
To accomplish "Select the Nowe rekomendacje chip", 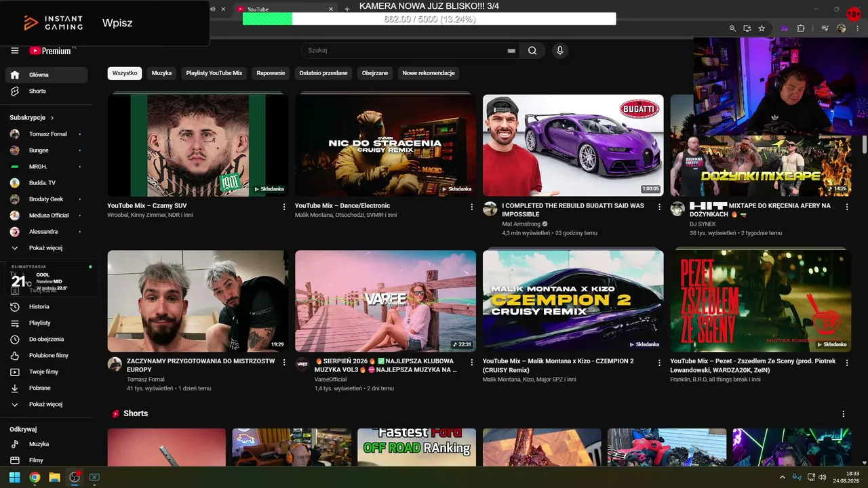I will [x=429, y=73].
